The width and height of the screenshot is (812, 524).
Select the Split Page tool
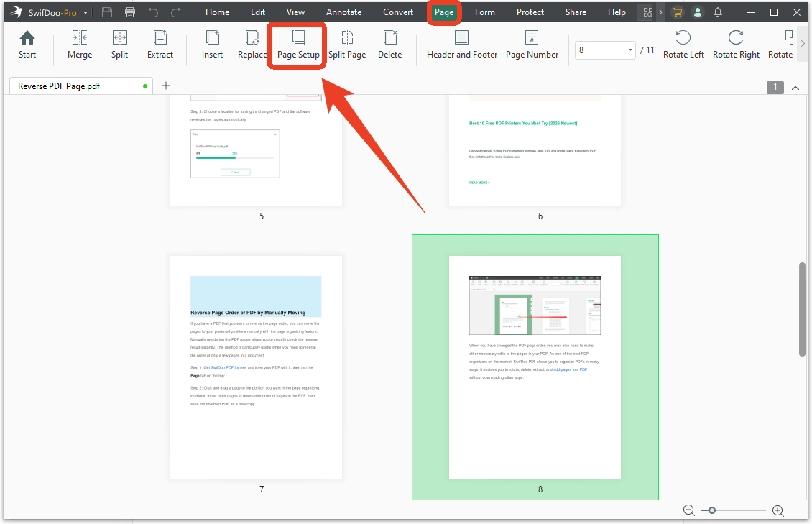(347, 44)
